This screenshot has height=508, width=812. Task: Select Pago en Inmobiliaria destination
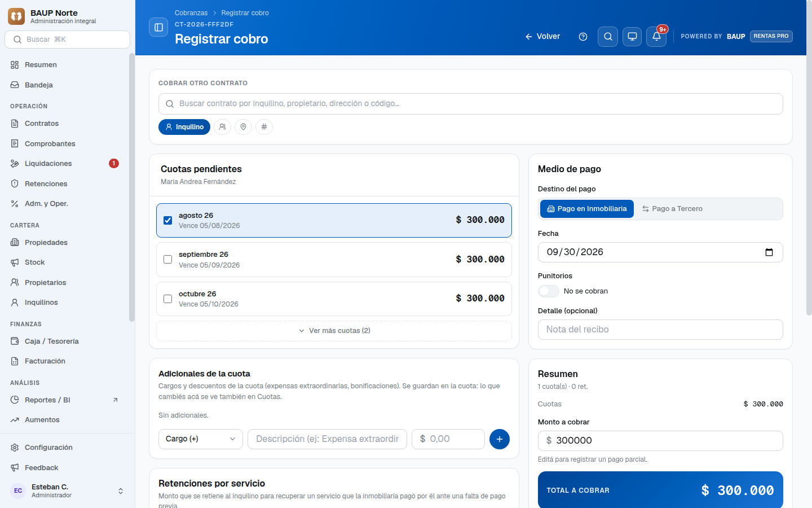[x=587, y=209]
